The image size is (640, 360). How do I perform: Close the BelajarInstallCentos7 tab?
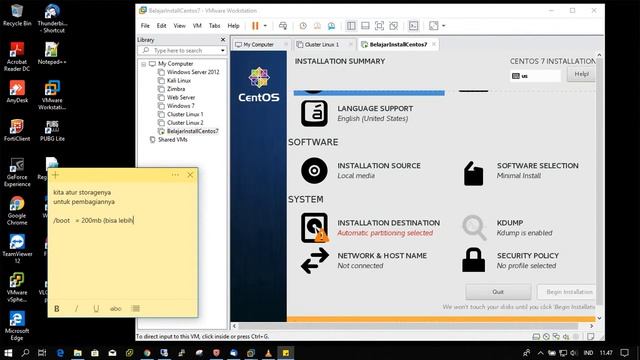[x=434, y=44]
